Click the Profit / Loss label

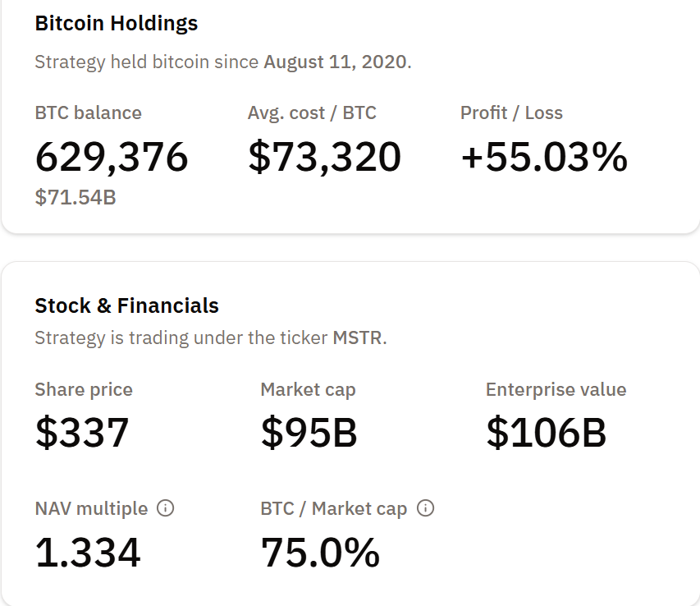pyautogui.click(x=511, y=113)
